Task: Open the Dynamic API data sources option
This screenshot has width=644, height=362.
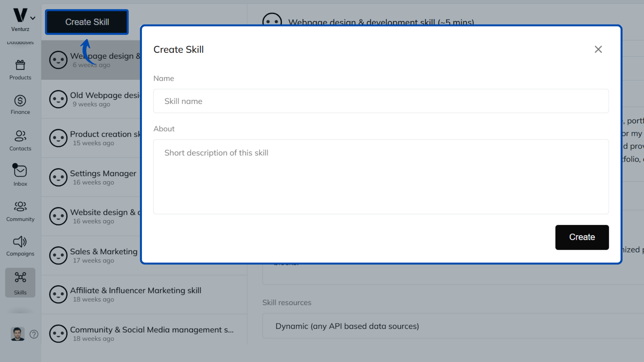Action: click(x=347, y=326)
